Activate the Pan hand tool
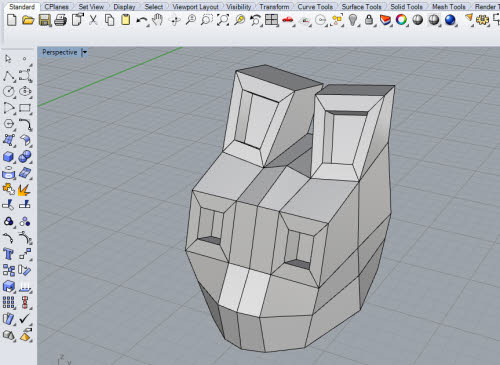 pos(158,20)
